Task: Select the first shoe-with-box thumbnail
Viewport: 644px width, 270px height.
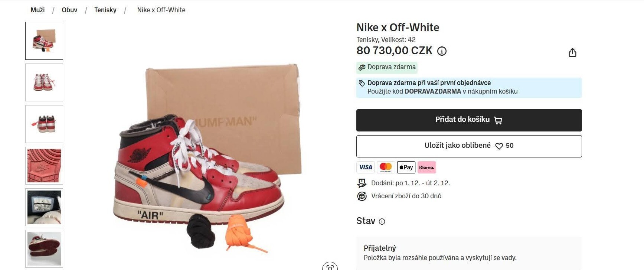Action: pyautogui.click(x=44, y=41)
